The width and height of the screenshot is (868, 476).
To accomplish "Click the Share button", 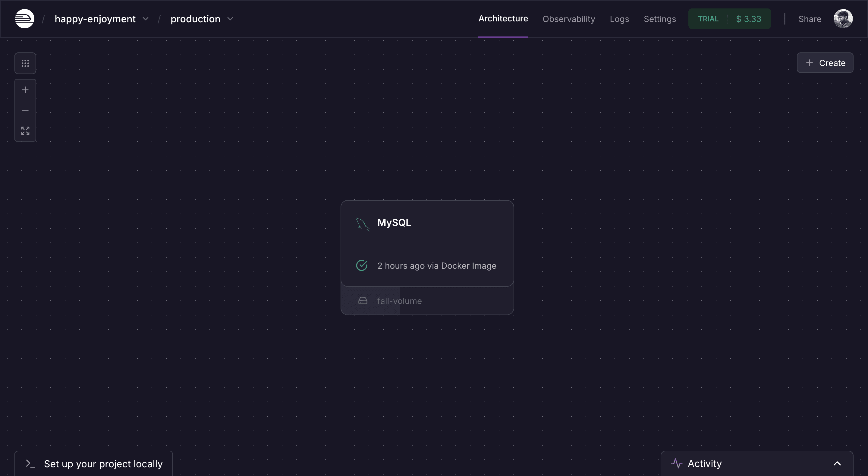I will (810, 19).
